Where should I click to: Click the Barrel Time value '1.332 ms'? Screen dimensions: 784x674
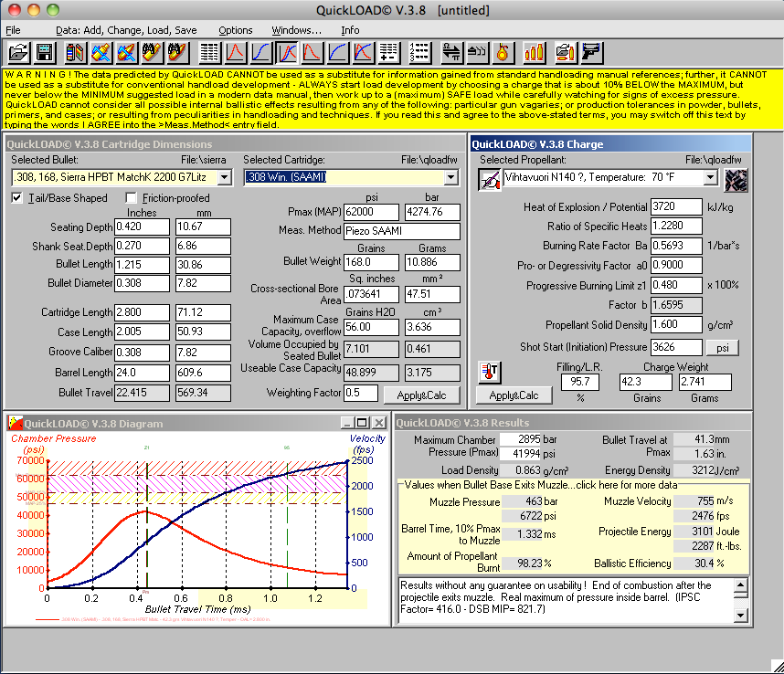tap(529, 534)
